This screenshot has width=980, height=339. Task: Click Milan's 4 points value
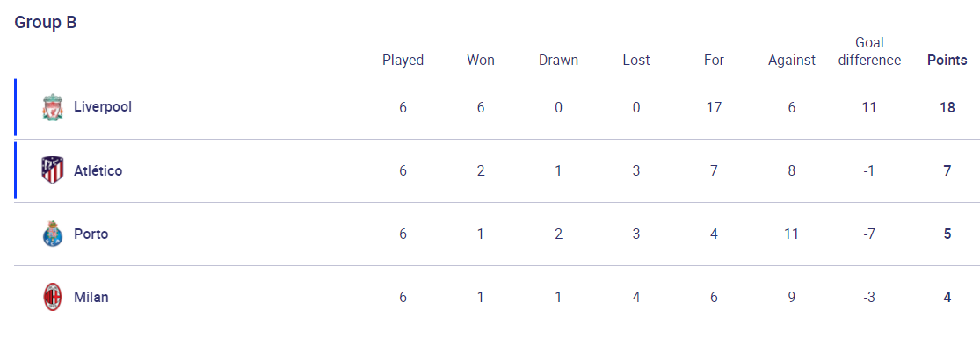[947, 297]
